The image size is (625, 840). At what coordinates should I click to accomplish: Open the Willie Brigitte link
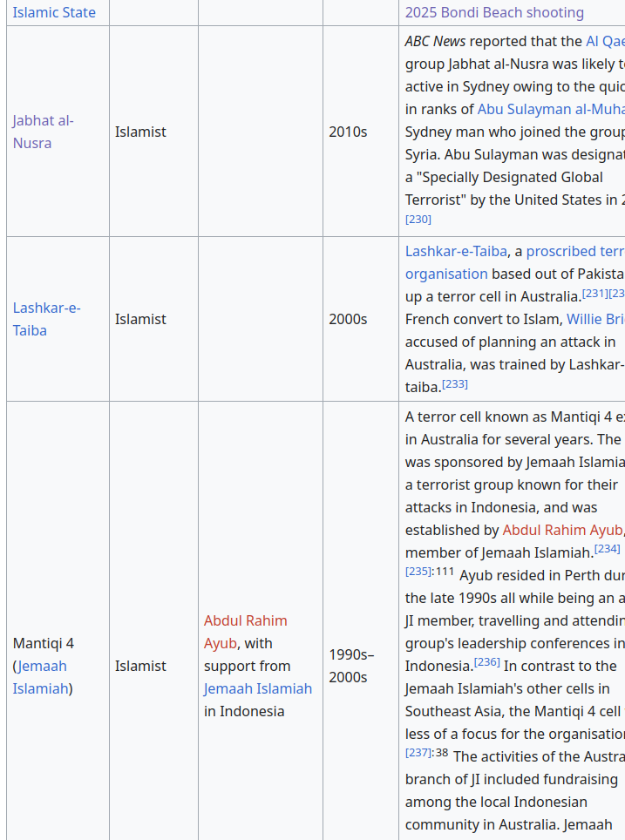(595, 319)
